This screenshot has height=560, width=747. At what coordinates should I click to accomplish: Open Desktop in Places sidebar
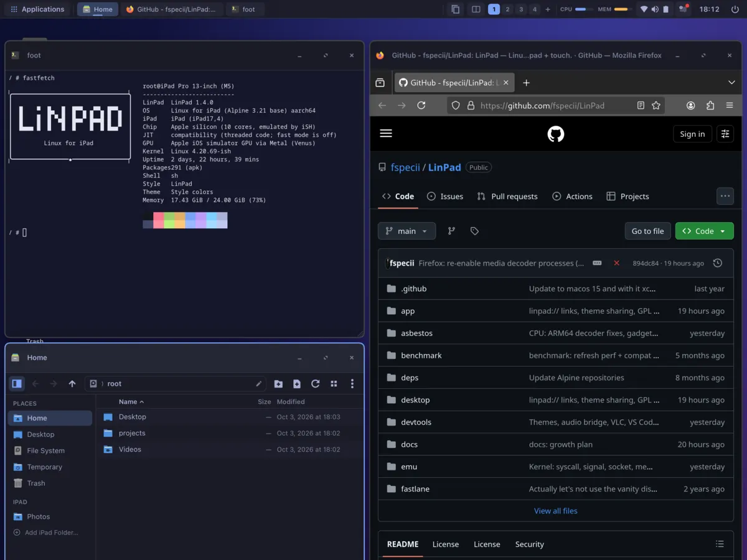(50, 434)
